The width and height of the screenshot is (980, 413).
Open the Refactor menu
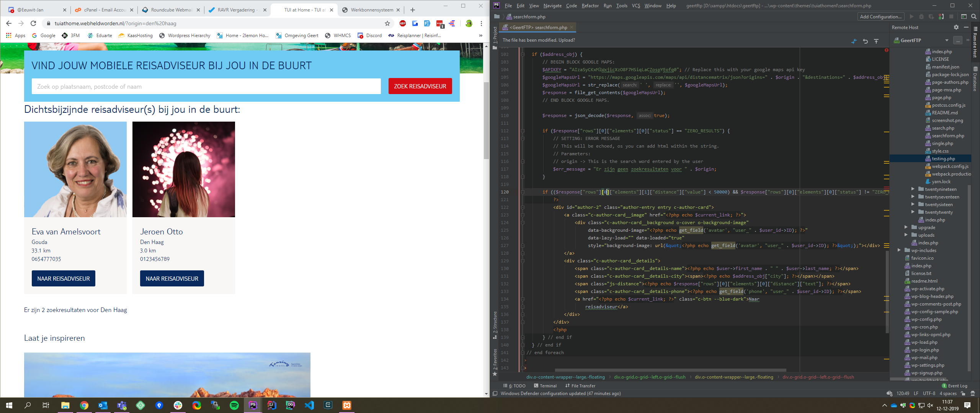590,6
